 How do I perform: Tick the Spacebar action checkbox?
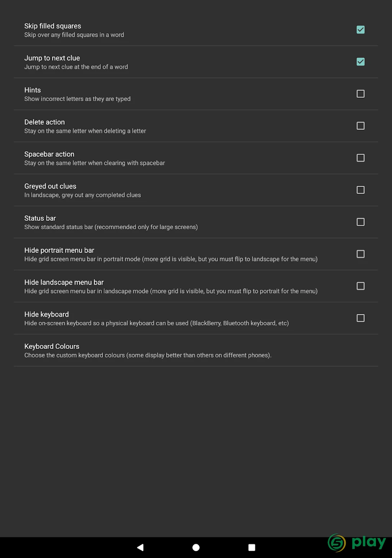coord(361,158)
